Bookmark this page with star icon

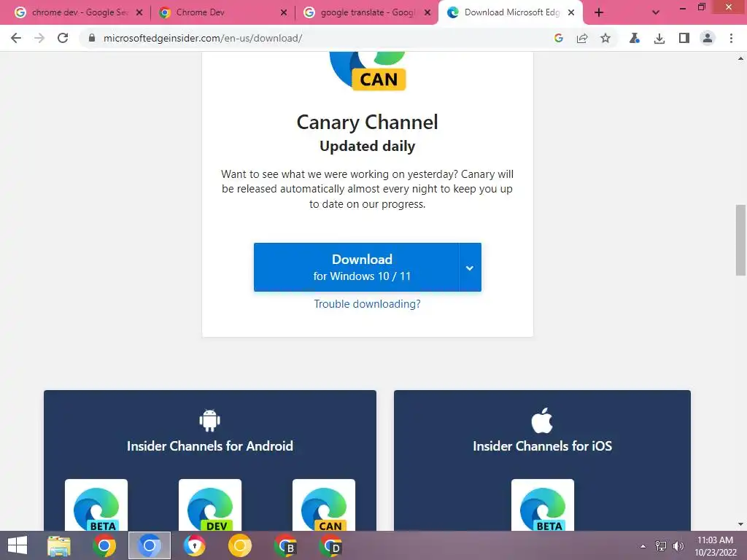point(605,38)
